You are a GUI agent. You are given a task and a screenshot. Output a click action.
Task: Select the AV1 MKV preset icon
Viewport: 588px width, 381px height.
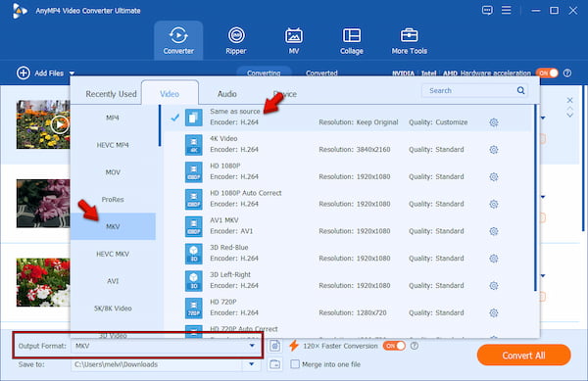pos(193,226)
